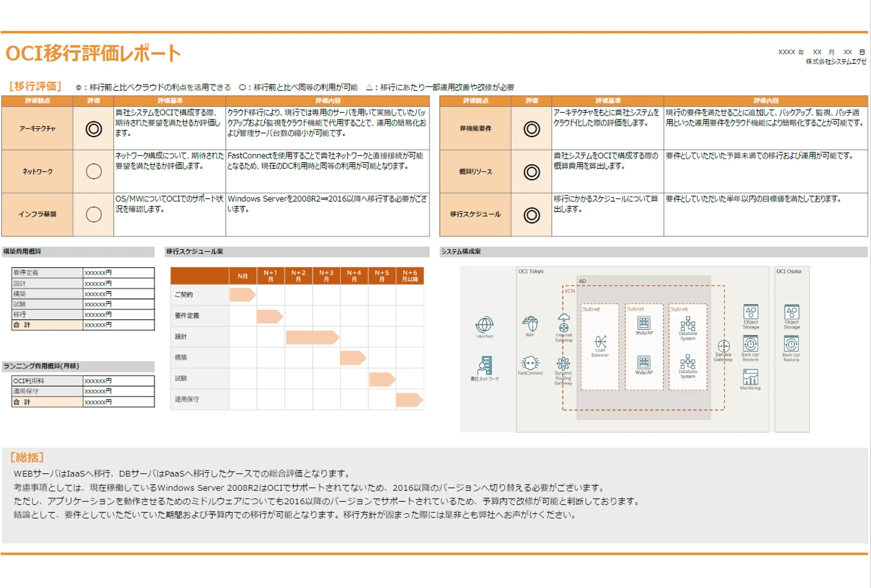Click the OCI Osaka Object Storage icon
Viewport: 871px width, 588px height.
point(792,312)
